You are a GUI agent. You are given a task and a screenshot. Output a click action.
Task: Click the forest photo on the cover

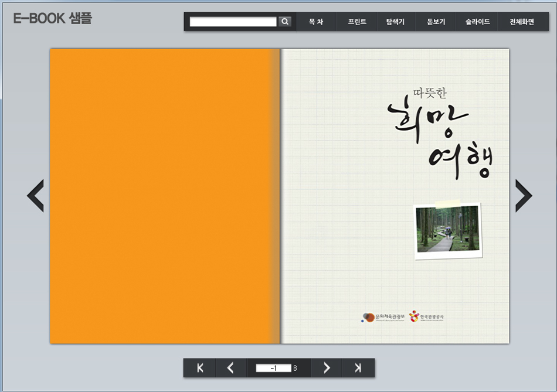tap(447, 230)
